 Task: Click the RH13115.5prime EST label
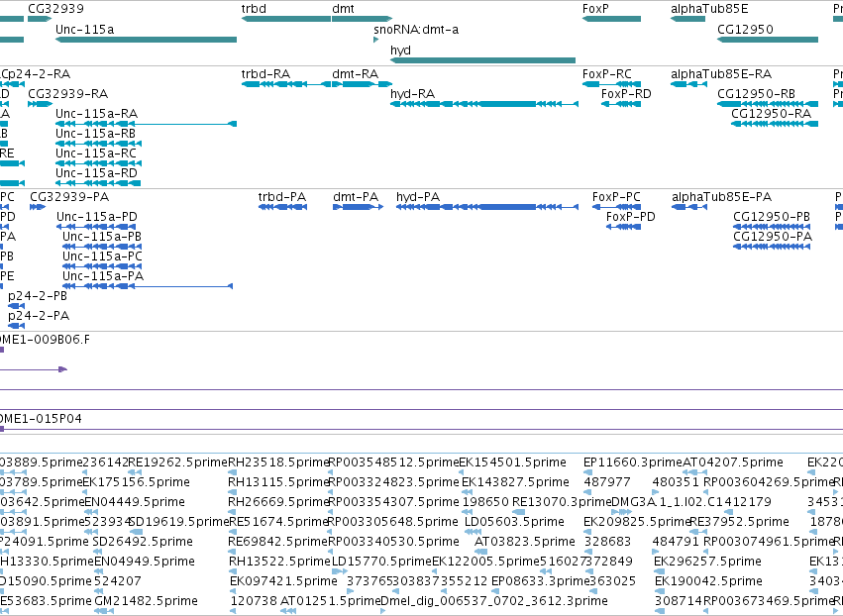click(x=278, y=482)
